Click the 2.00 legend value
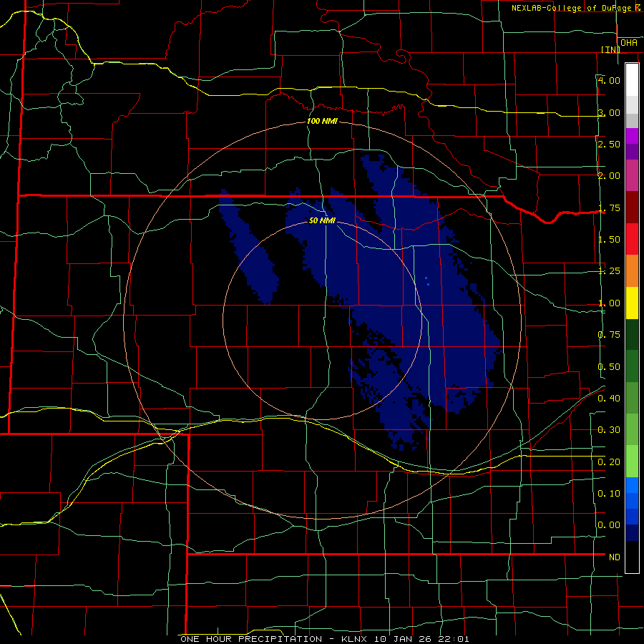 609,176
